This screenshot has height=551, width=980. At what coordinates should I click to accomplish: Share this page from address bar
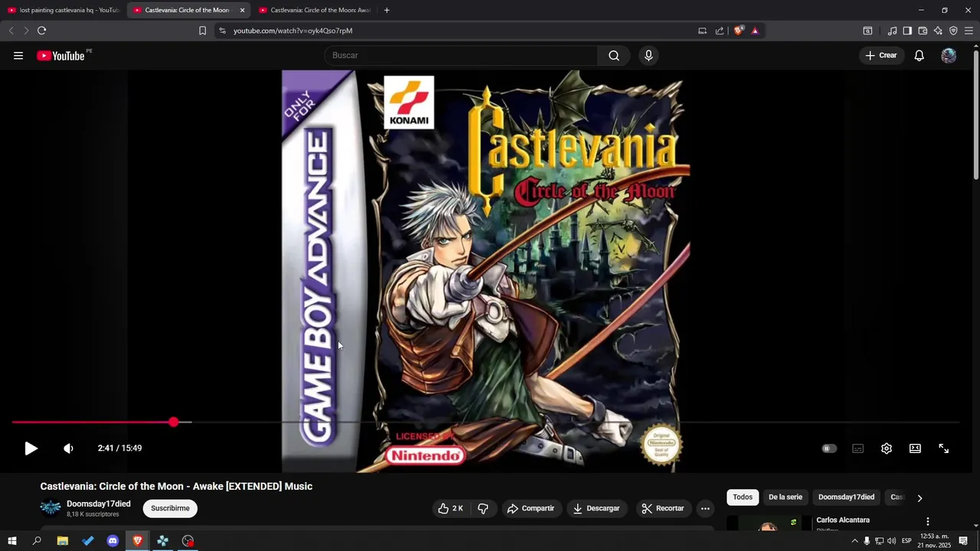[720, 31]
